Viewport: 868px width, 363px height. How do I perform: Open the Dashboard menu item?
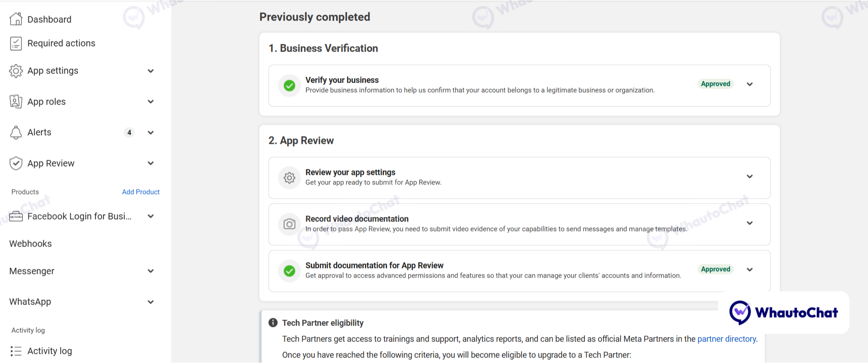49,19
